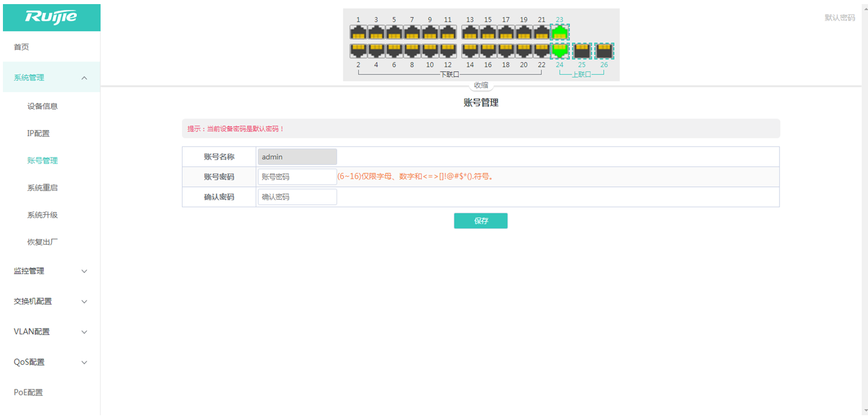Select port 22 icon in switch panel
The height and width of the screenshot is (417, 868).
(x=541, y=51)
